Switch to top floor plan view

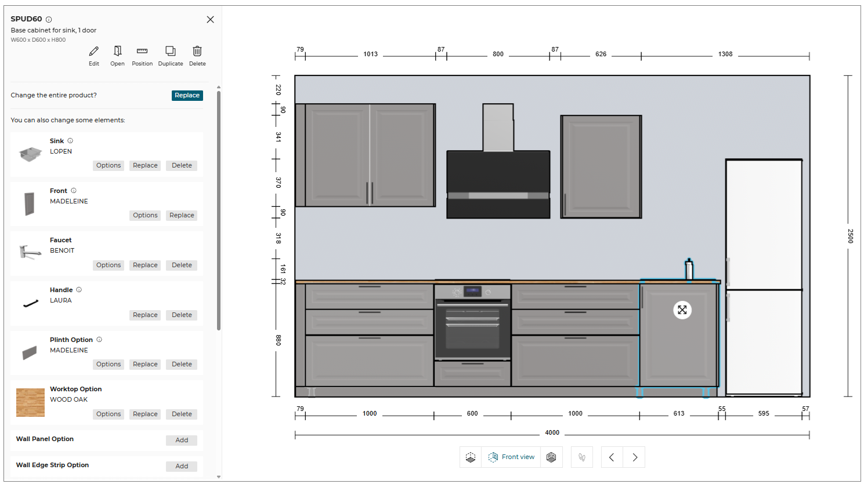click(471, 457)
